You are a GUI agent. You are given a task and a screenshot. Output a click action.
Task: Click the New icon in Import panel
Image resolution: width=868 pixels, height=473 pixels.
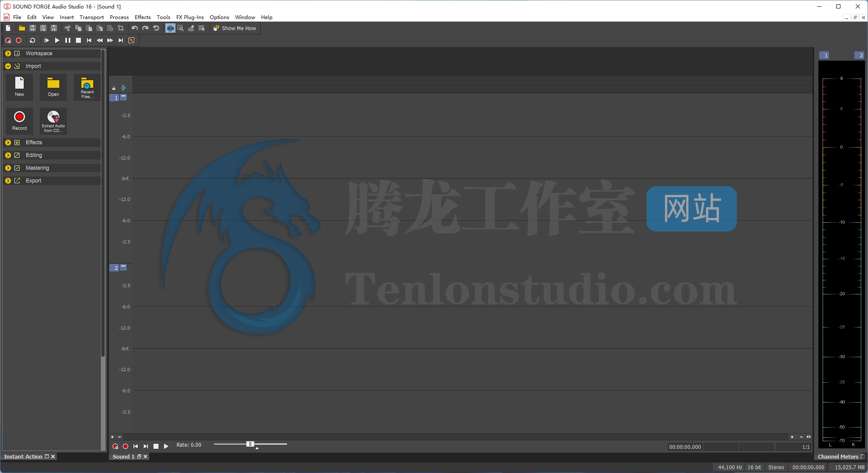point(19,87)
